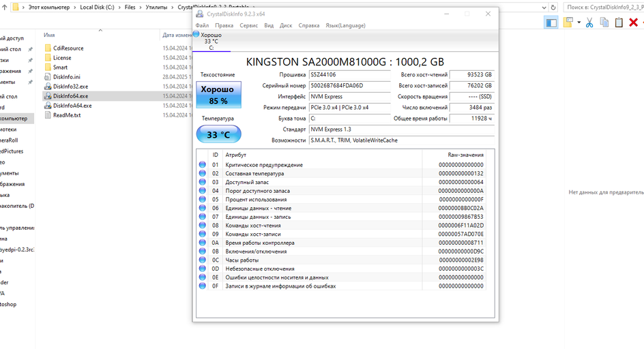
Task: Click status orb for Записи в журнале ошибок row
Action: [202, 286]
